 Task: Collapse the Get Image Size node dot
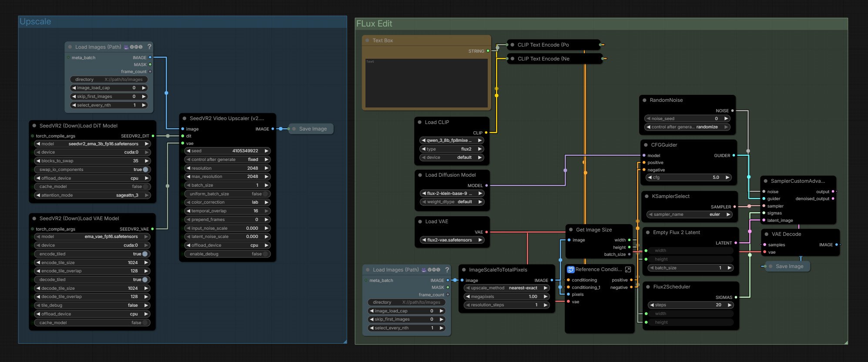[x=571, y=230]
